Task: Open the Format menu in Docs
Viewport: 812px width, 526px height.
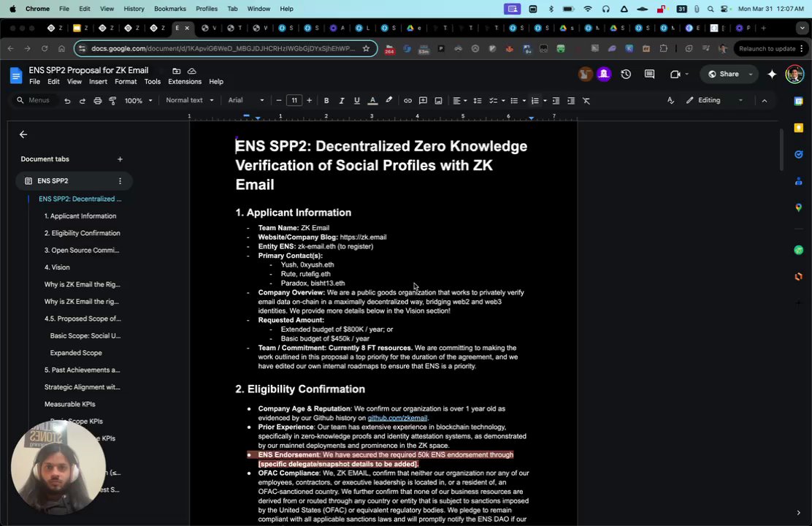Action: click(x=126, y=81)
